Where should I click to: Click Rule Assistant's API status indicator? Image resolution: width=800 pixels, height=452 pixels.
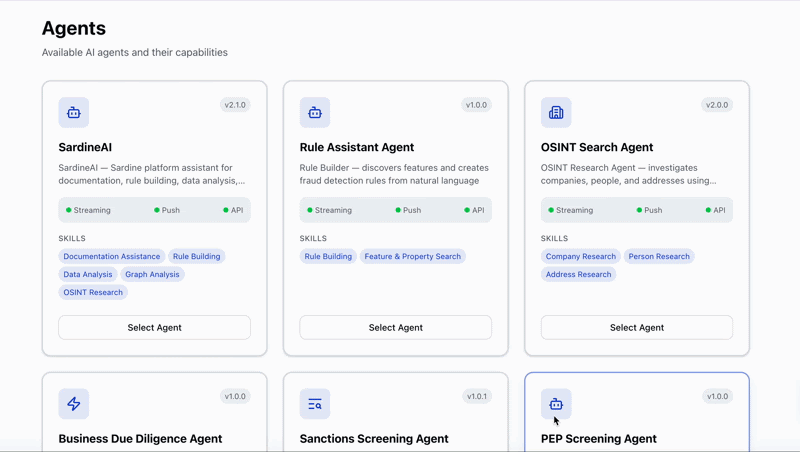click(x=474, y=210)
